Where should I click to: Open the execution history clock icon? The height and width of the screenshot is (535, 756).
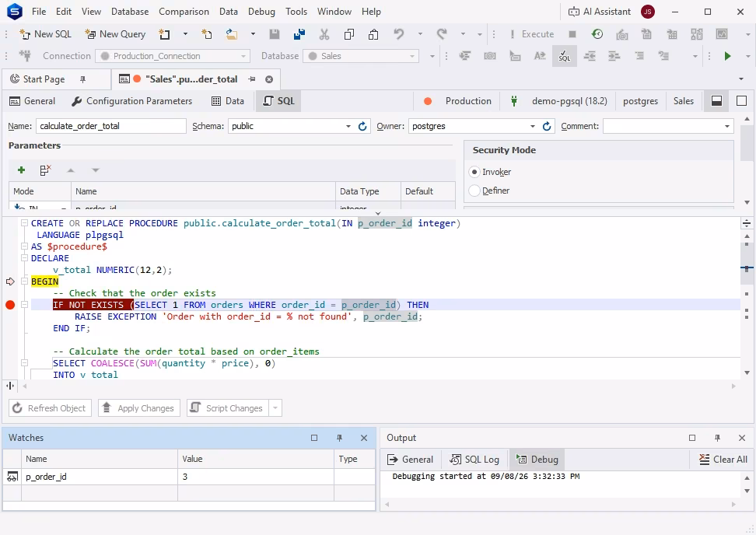click(x=597, y=34)
